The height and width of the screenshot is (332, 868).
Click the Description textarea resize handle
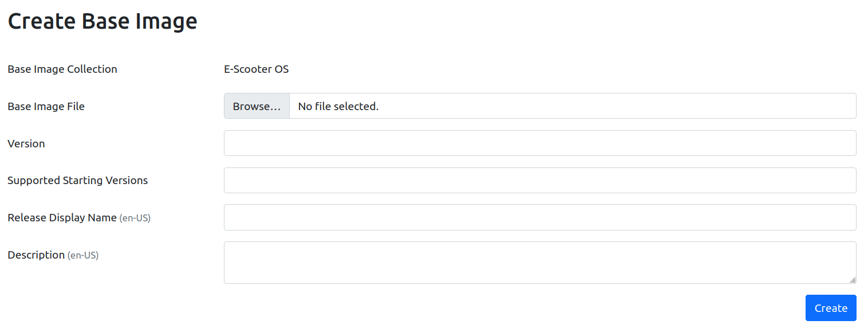pos(853,280)
